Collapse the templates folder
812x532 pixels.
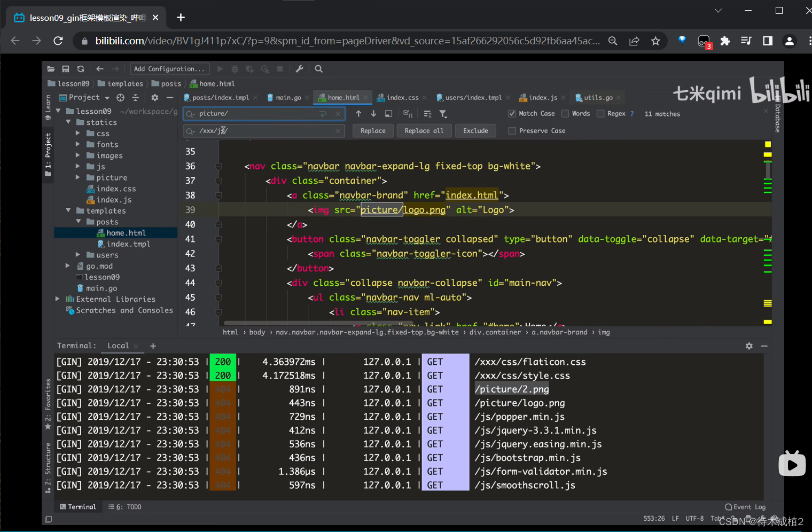coord(68,210)
